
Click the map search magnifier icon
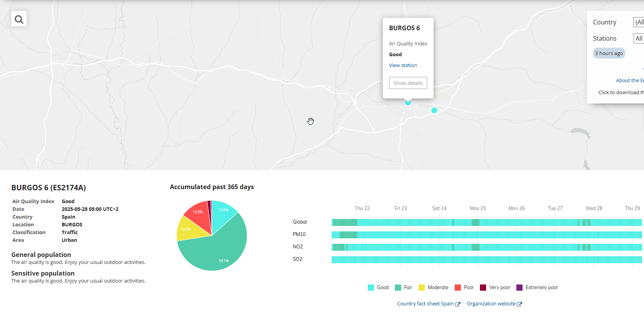19,19
